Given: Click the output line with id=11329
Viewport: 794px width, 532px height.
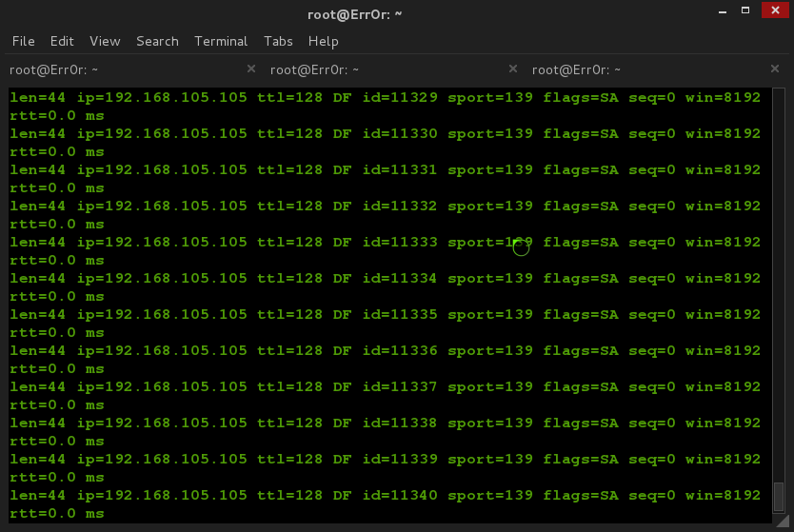Looking at the screenshot, I should pos(386,98).
